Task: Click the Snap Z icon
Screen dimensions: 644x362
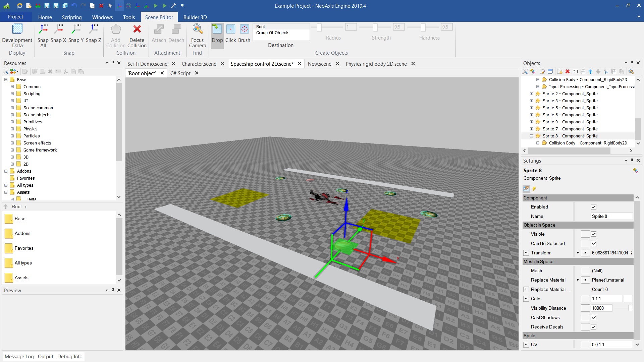Action: (93, 29)
